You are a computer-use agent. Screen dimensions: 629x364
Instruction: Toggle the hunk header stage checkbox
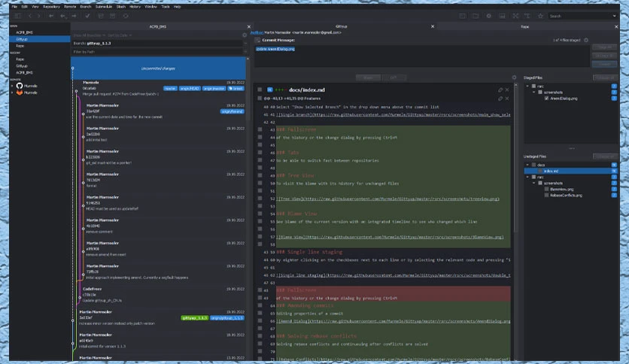pos(260,99)
